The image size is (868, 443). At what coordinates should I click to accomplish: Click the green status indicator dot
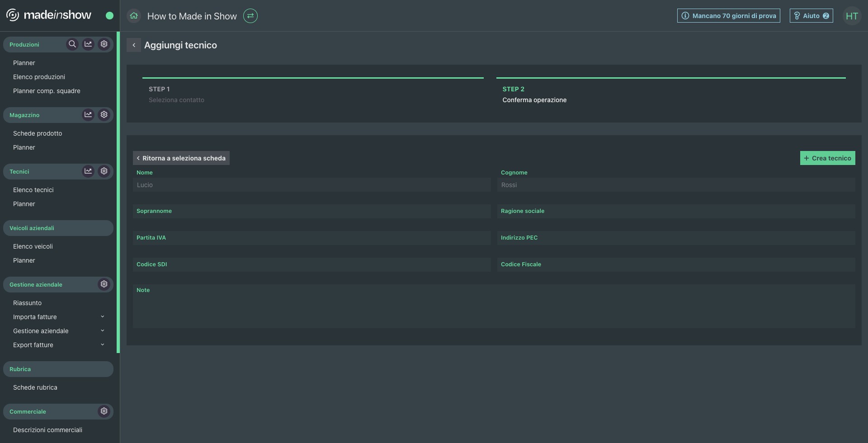pyautogui.click(x=109, y=16)
